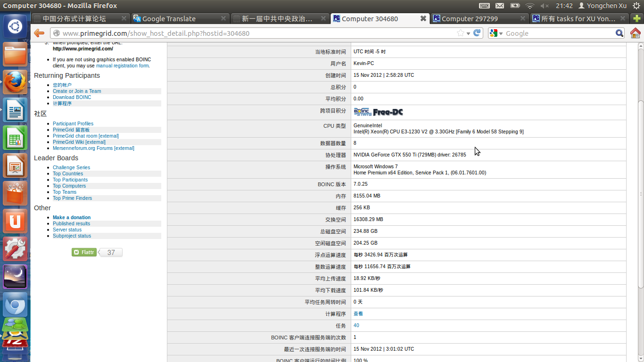Open the Participant Profiles link
The image size is (644, 362).
point(73,123)
